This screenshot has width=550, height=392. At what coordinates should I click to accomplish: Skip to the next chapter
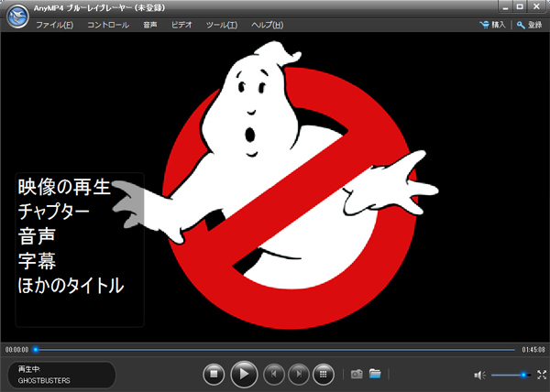click(299, 374)
